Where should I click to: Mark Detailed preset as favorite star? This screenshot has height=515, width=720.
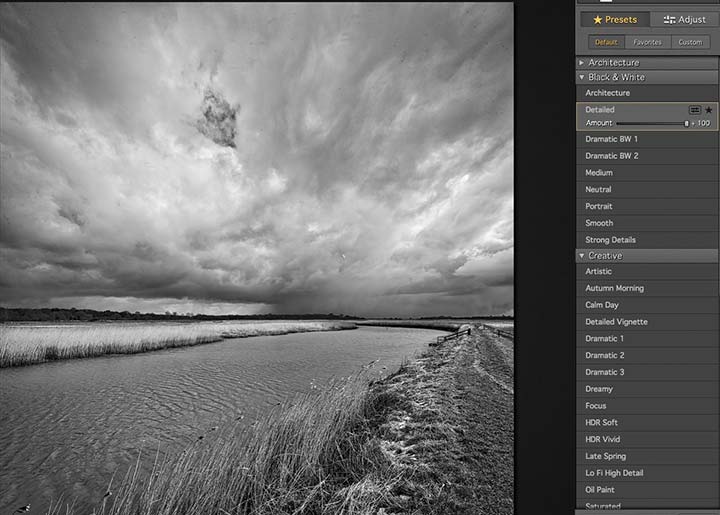(x=709, y=110)
